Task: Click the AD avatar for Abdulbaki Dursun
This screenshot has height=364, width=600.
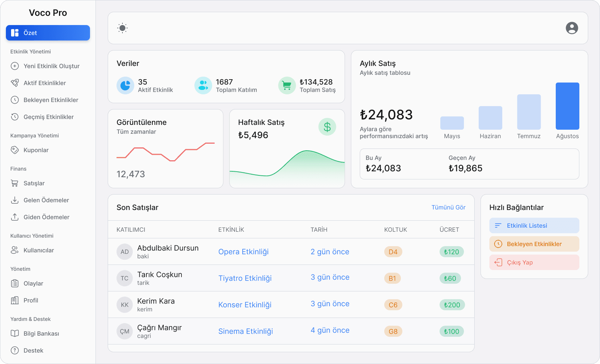Action: pyautogui.click(x=125, y=252)
